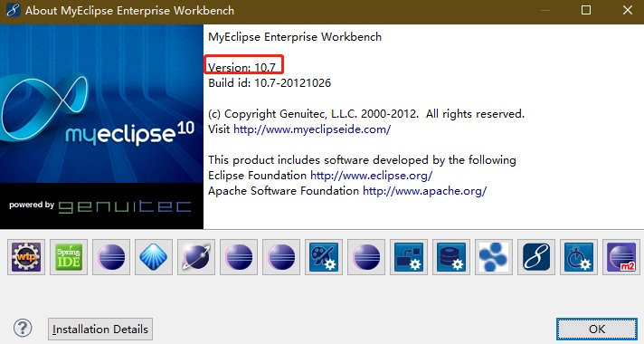Open the planet with orbit ring icon
The width and height of the screenshot is (644, 344).
tap(196, 257)
